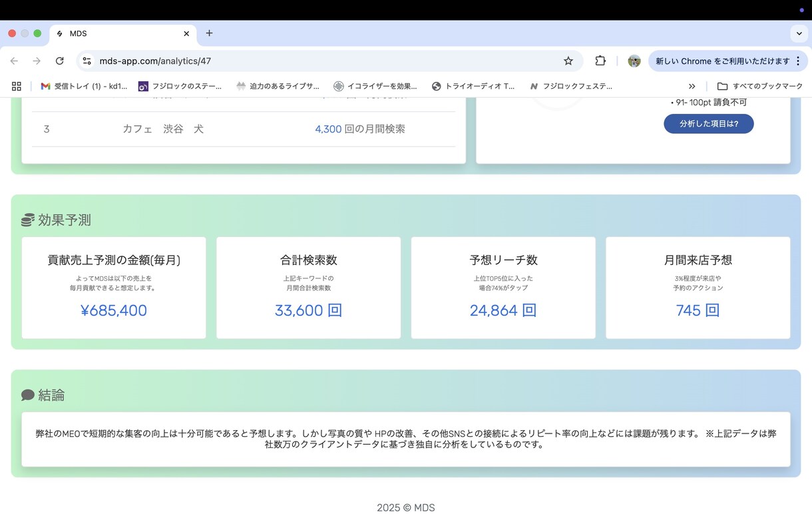Screen dimensions: 812x528
Task: Click the 分析した項目は? button
Action: pos(709,124)
